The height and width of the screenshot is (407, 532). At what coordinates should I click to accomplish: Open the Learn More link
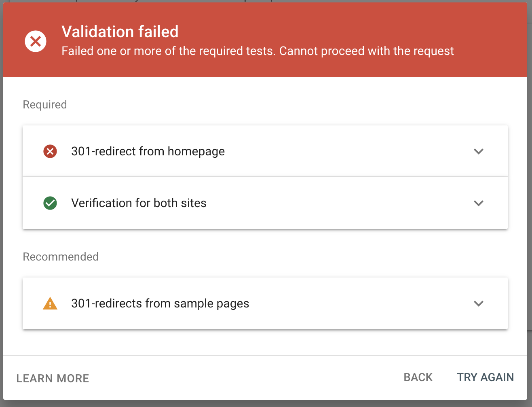click(53, 378)
